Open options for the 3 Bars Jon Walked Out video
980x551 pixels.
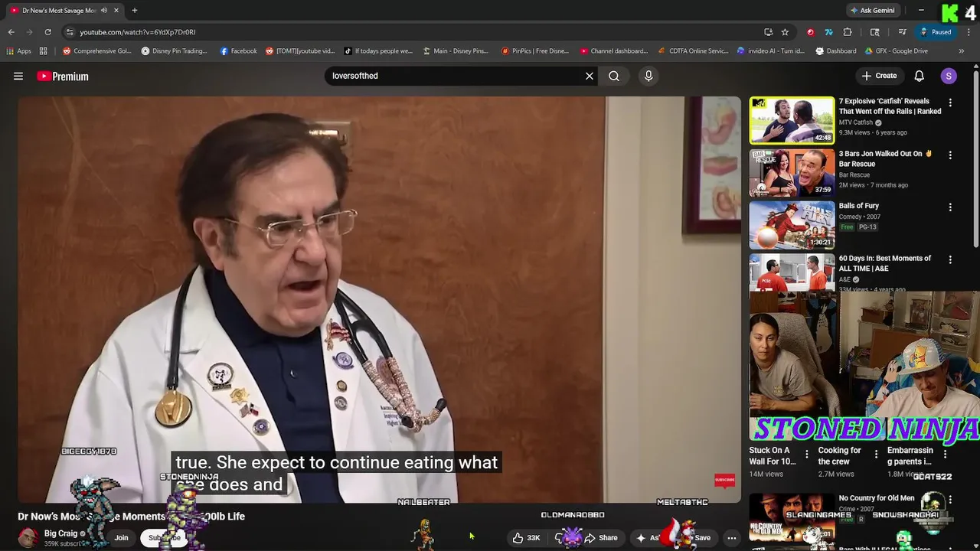950,155
